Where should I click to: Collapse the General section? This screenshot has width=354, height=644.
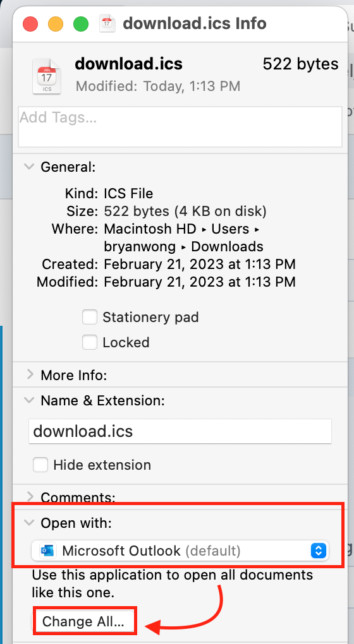(x=29, y=167)
